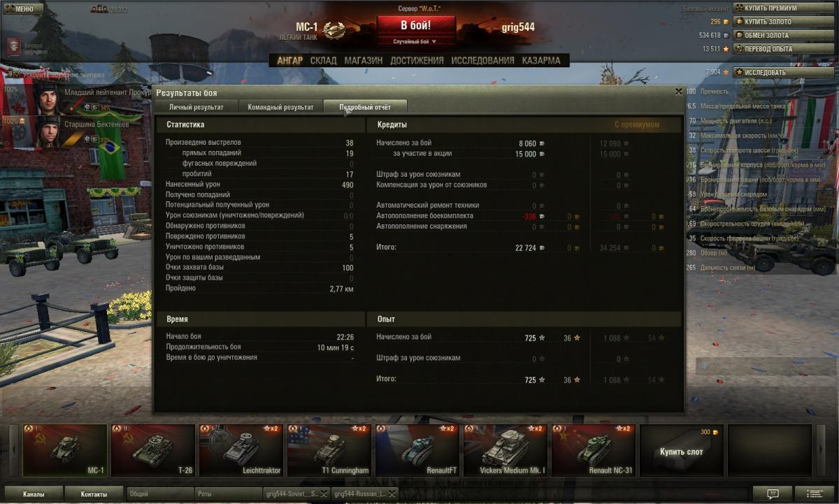Click the Нанесенный урон value 490
The width and height of the screenshot is (839, 504).
(x=347, y=185)
